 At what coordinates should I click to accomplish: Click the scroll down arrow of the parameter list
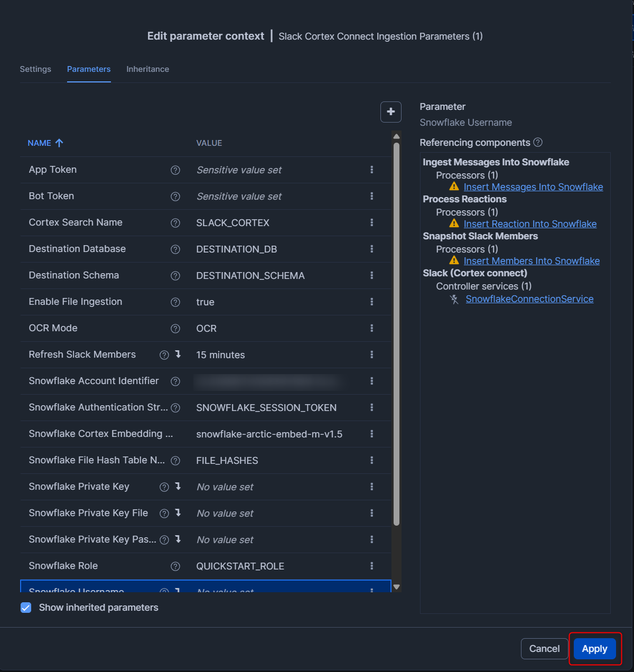coord(397,587)
